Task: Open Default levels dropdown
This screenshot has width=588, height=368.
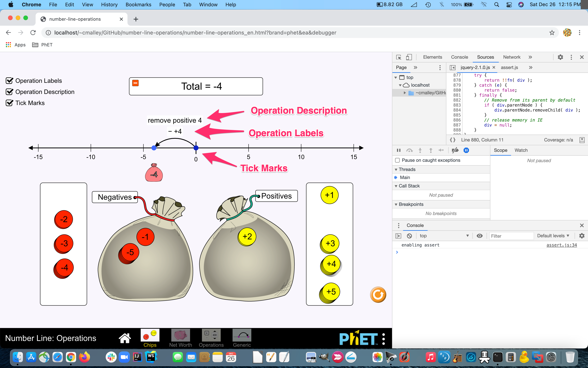Action: [x=553, y=236]
